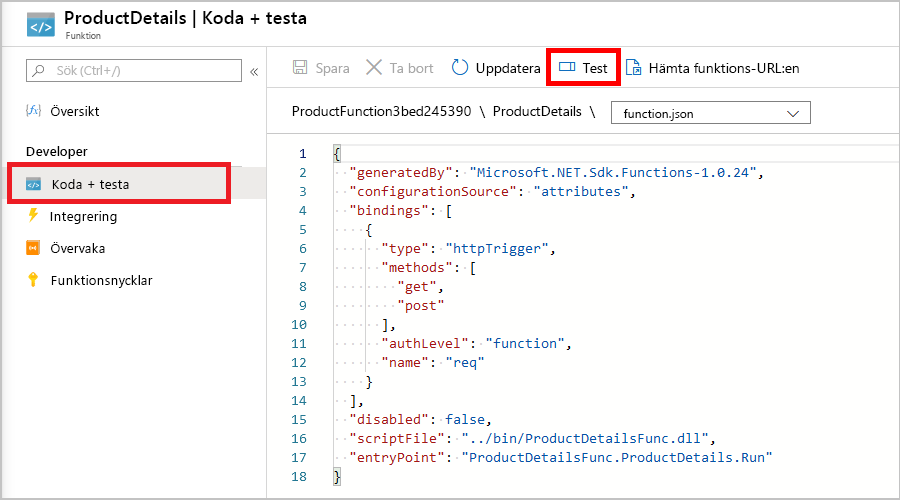This screenshot has height=500, width=900.
Task: Click the Uppdatera button label
Action: (x=508, y=68)
